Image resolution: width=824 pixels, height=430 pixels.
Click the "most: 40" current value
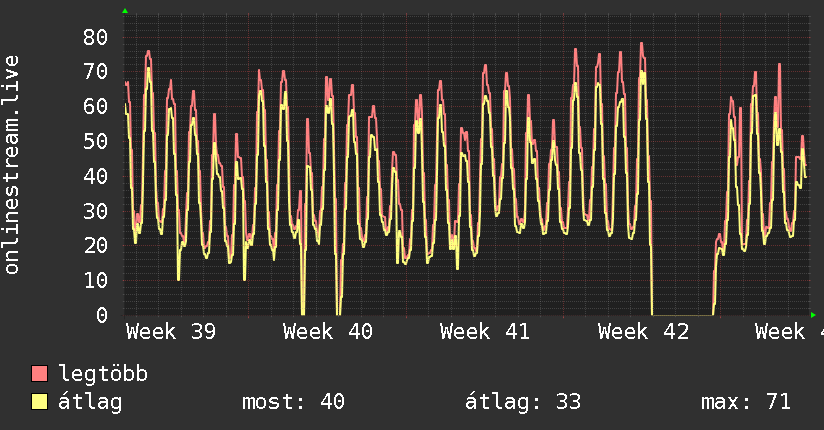click(x=293, y=402)
